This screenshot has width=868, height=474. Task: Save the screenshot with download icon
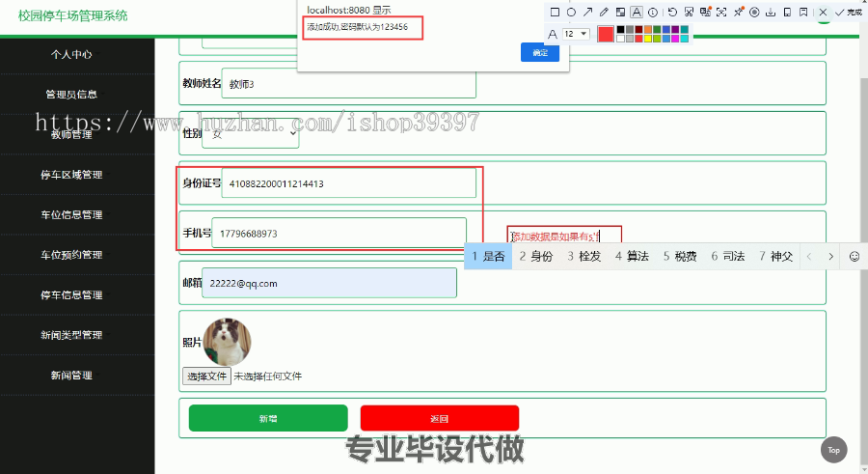pyautogui.click(x=771, y=13)
